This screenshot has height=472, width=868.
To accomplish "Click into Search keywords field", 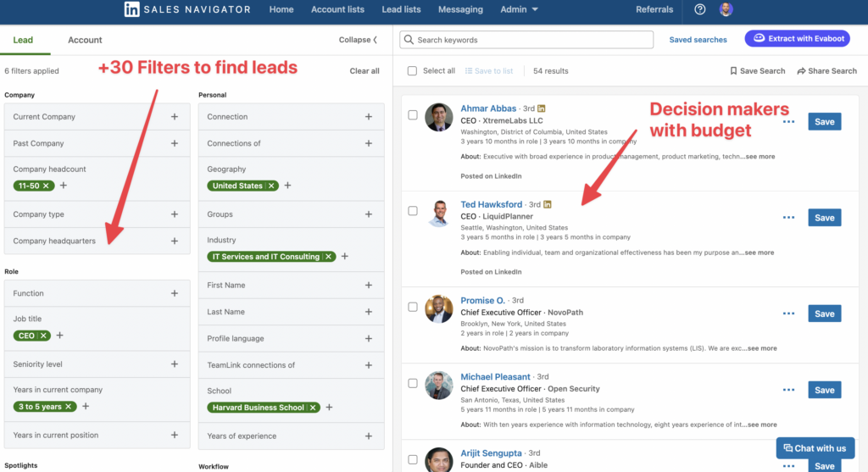I will 526,40.
